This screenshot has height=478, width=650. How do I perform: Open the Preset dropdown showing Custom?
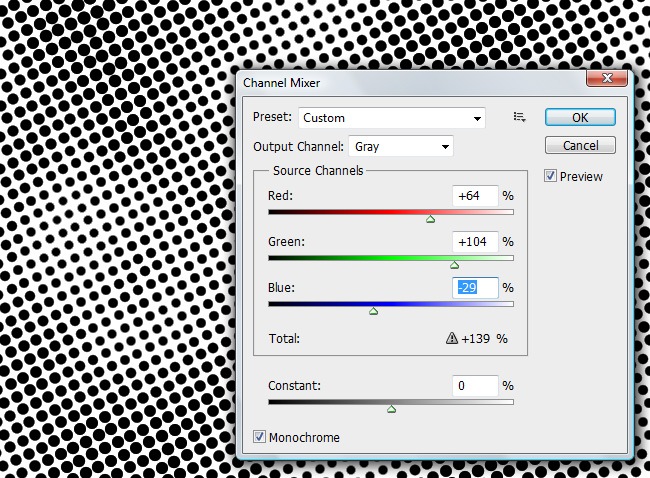[x=392, y=118]
